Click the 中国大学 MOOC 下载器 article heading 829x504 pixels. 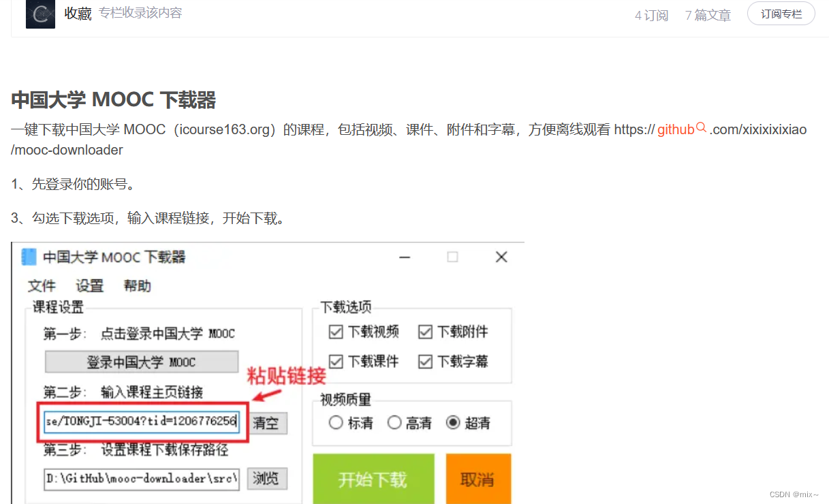(114, 100)
